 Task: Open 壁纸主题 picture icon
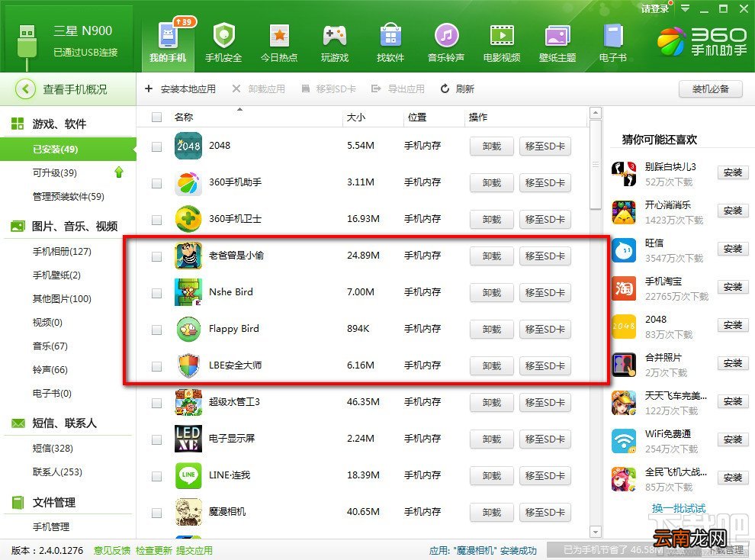[x=557, y=36]
